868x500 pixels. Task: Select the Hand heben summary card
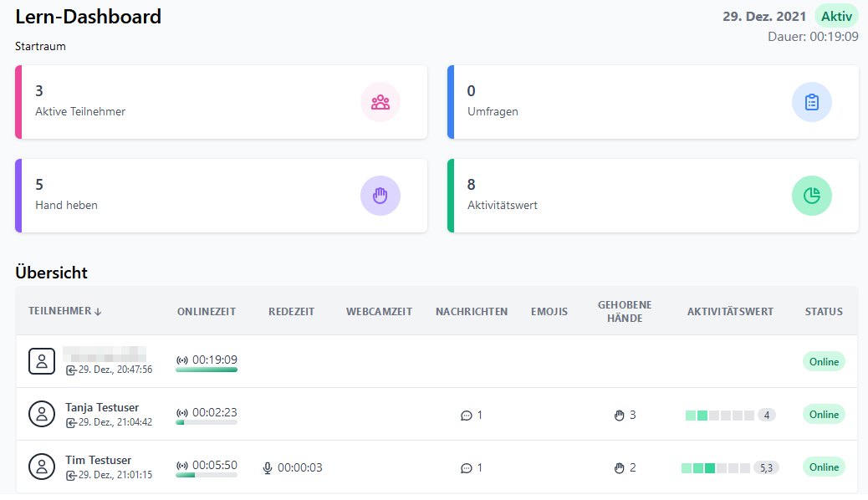(x=222, y=196)
